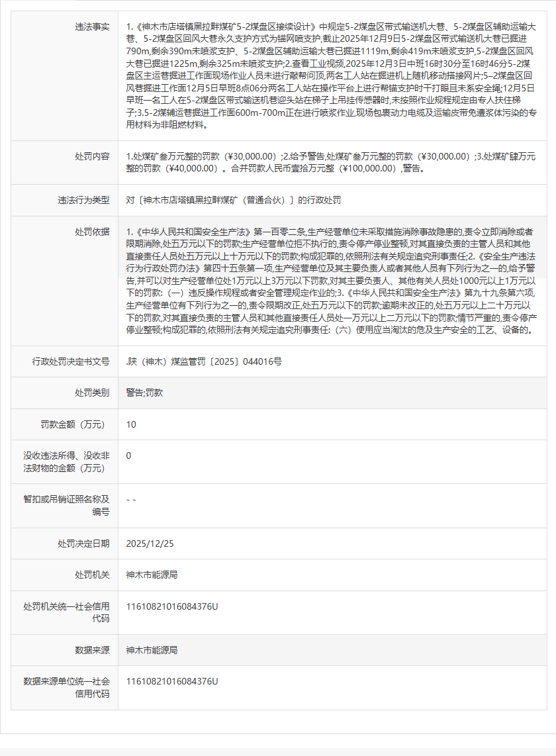
Task: Click the 处罚类别 row label
Action: (x=92, y=393)
